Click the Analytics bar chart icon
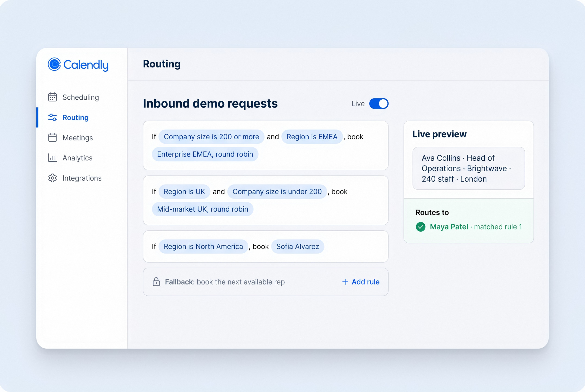 click(52, 158)
